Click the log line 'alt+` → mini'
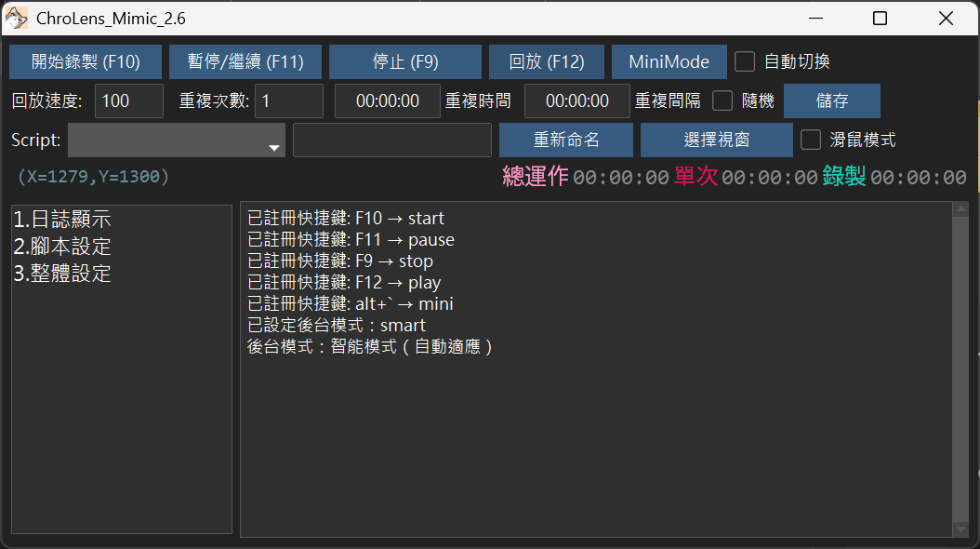The width and height of the screenshot is (980, 549). [x=350, y=304]
